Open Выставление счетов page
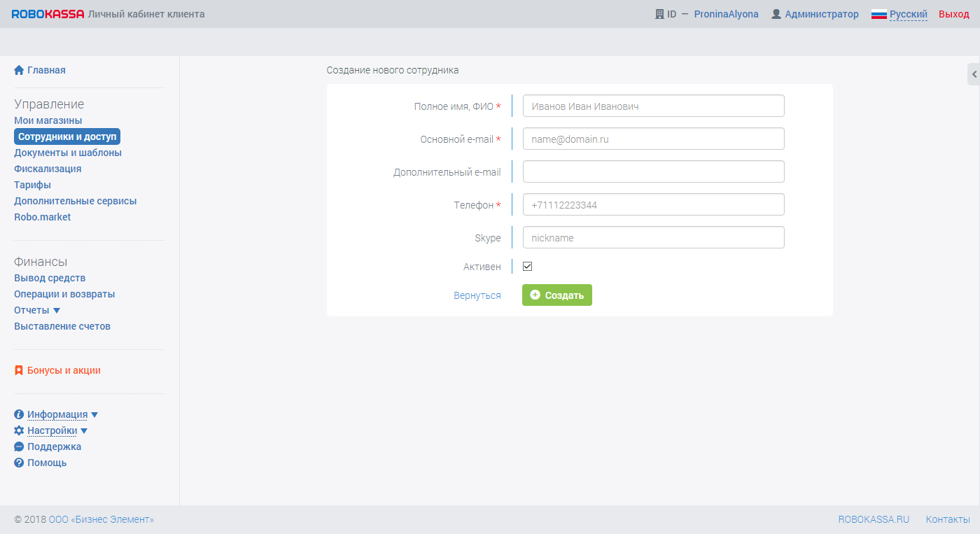The width and height of the screenshot is (980, 534). pyautogui.click(x=62, y=326)
